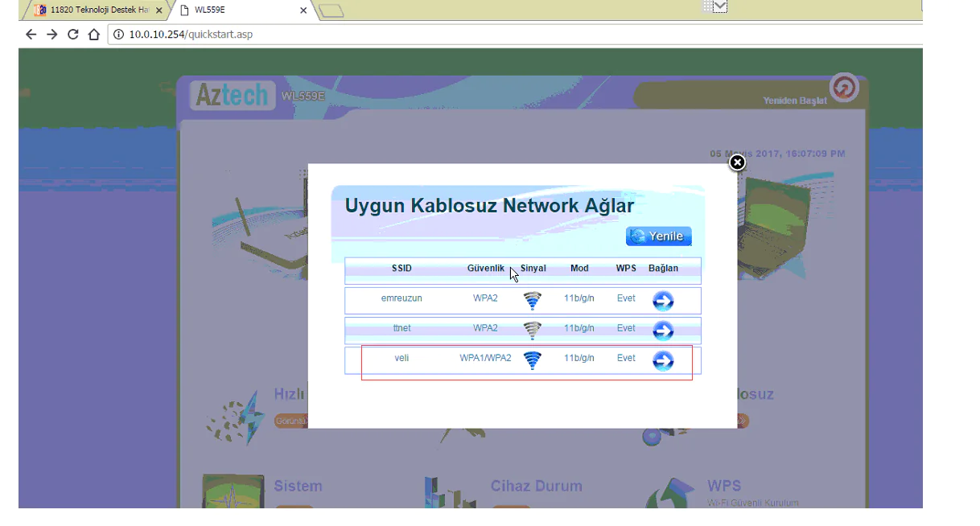Close the 11820 Teknoloji Destek tab
The width and height of the screenshot is (980, 526).
pyautogui.click(x=159, y=10)
